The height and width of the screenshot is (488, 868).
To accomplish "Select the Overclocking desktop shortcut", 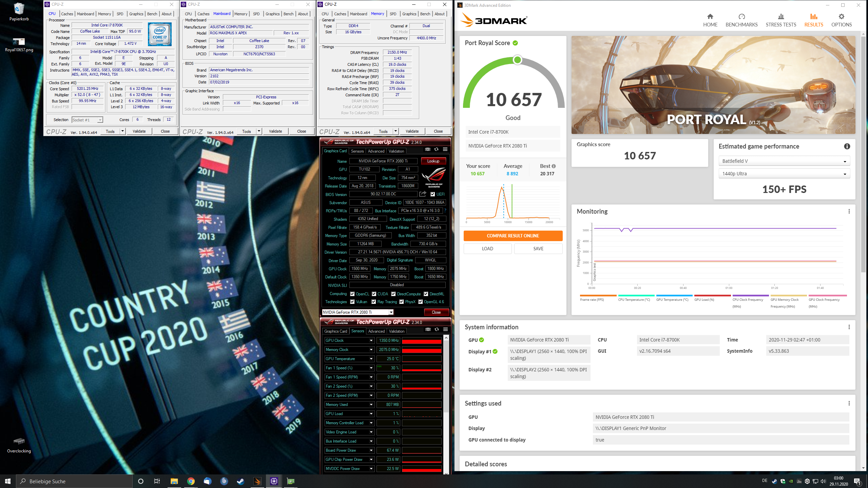I will (19, 445).
